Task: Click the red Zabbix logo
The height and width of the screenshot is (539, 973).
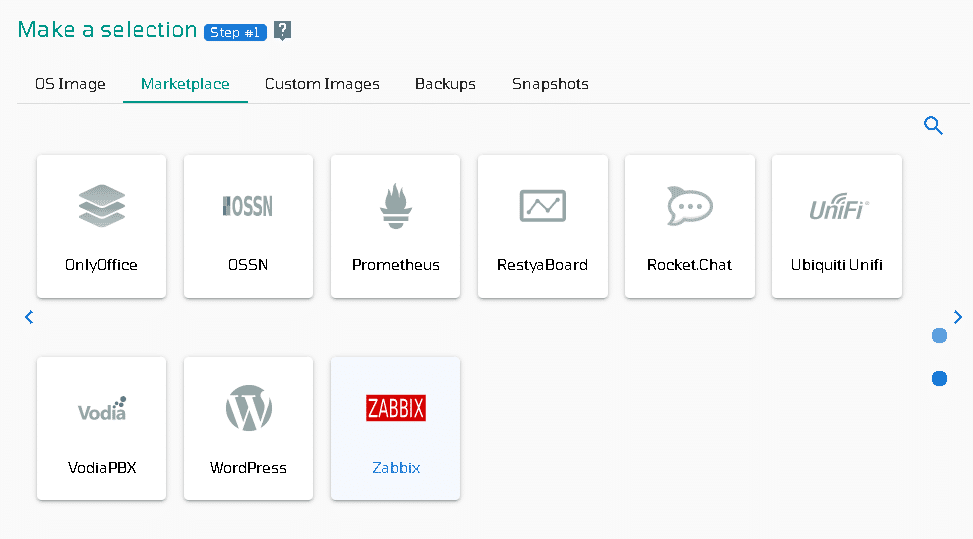Action: (x=396, y=408)
